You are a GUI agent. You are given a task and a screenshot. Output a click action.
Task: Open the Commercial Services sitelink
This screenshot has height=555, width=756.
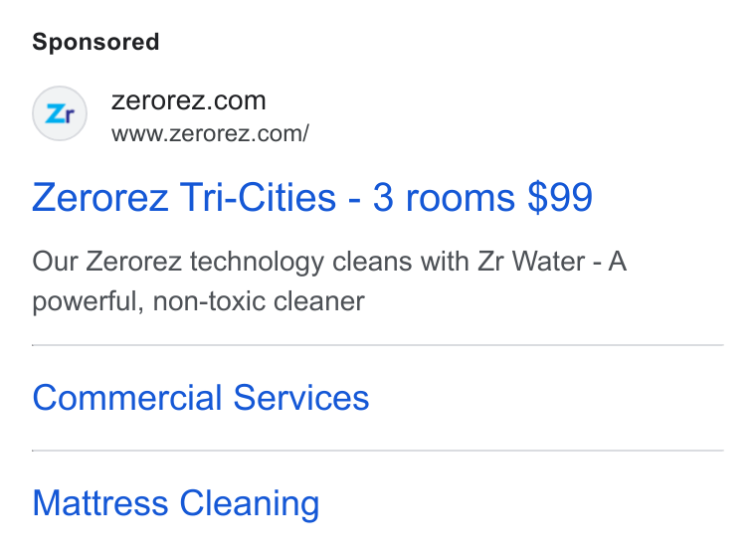pyautogui.click(x=201, y=398)
